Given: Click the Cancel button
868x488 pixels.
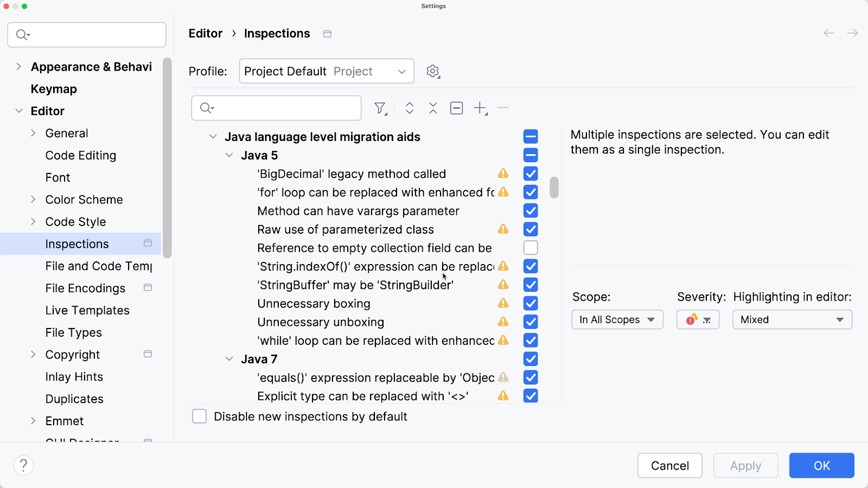Looking at the screenshot, I should (669, 466).
